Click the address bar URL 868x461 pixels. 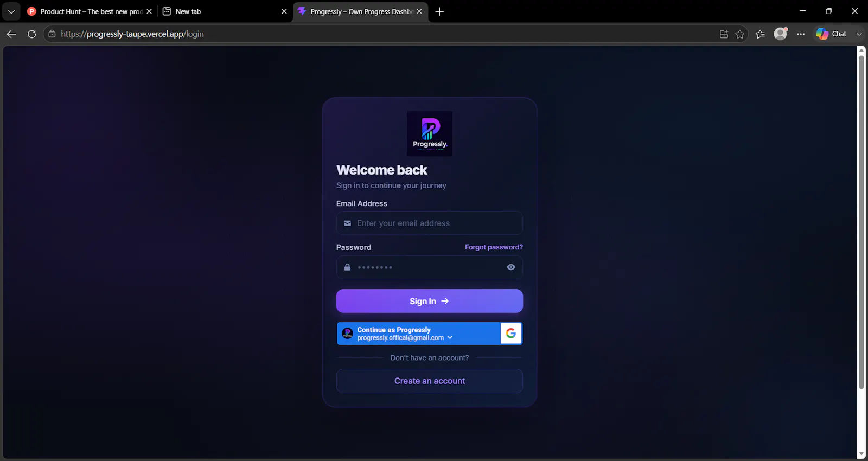click(x=132, y=34)
